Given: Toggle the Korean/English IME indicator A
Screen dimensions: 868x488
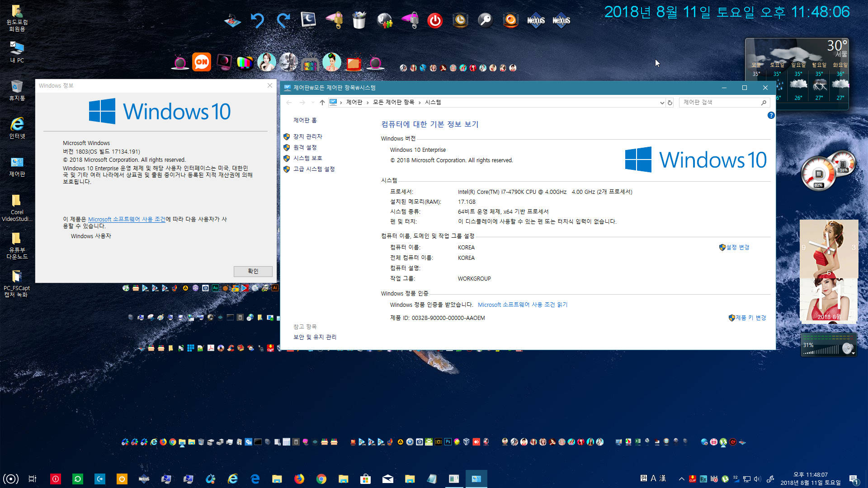Looking at the screenshot, I should pyautogui.click(x=653, y=478).
